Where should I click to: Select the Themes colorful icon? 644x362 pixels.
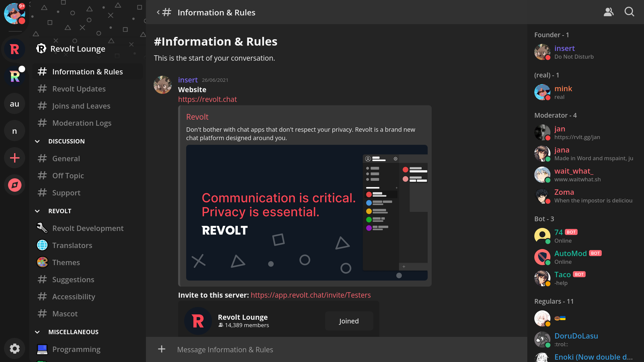tap(42, 262)
